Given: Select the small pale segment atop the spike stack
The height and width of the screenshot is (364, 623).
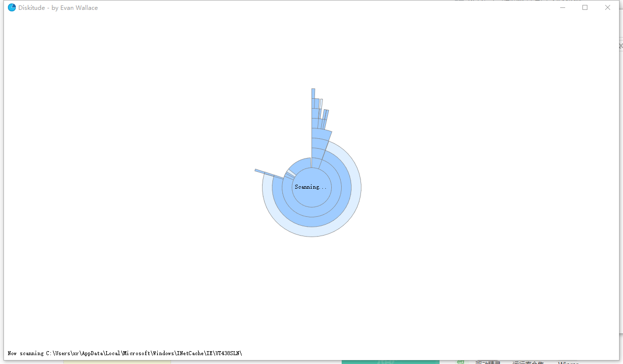Looking at the screenshot, I should 321,104.
